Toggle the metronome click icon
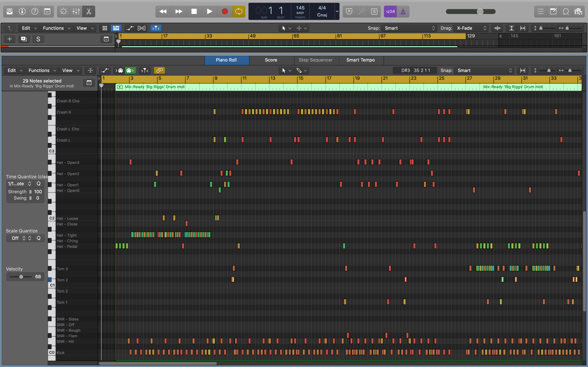This screenshot has width=588, height=367. [403, 11]
